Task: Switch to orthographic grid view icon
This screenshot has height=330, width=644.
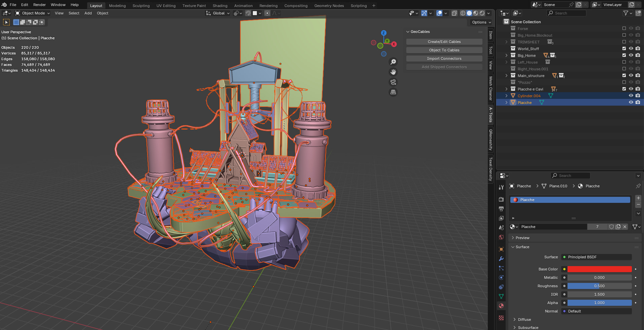Action: tap(393, 92)
